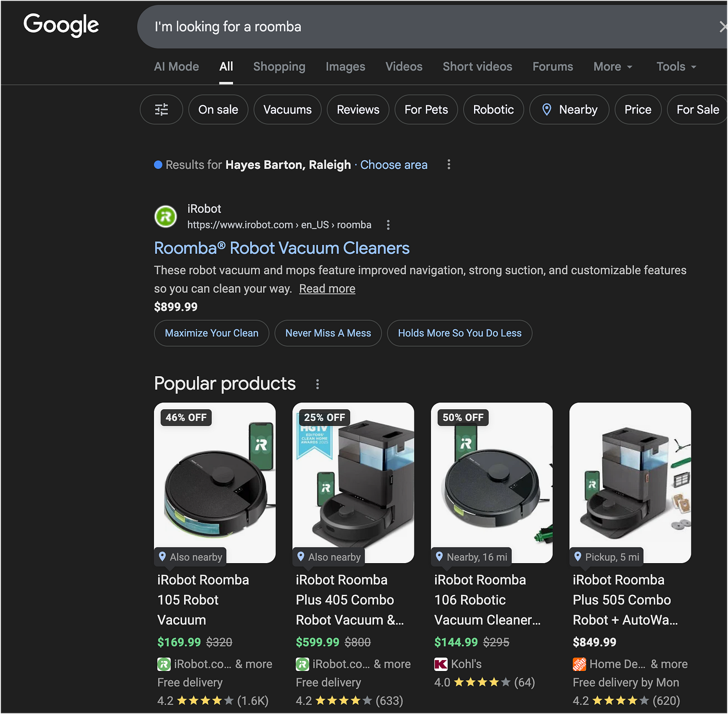The height and width of the screenshot is (714, 728).
Task: Click the Roomba 106 Robotic Vacuum Cleaner title
Action: pos(487,600)
